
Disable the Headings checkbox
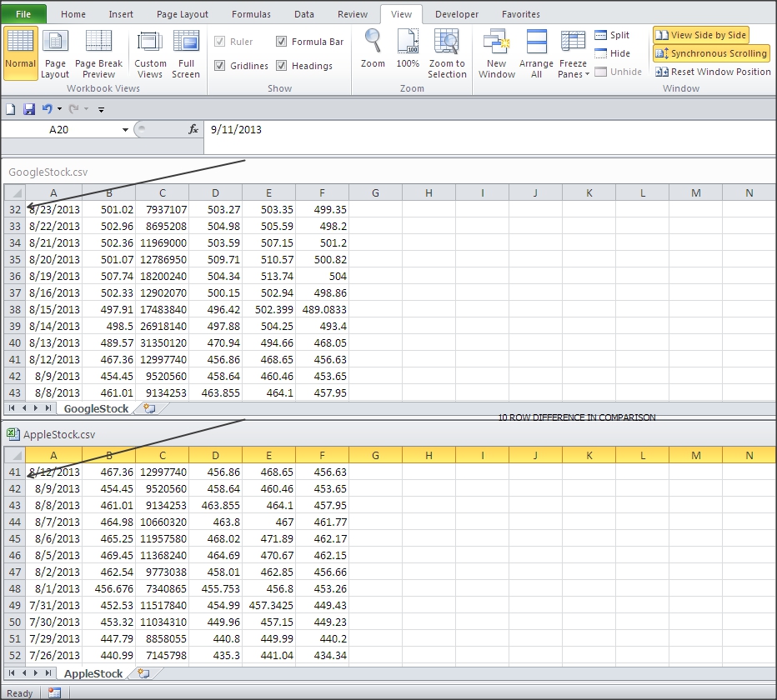(x=282, y=66)
